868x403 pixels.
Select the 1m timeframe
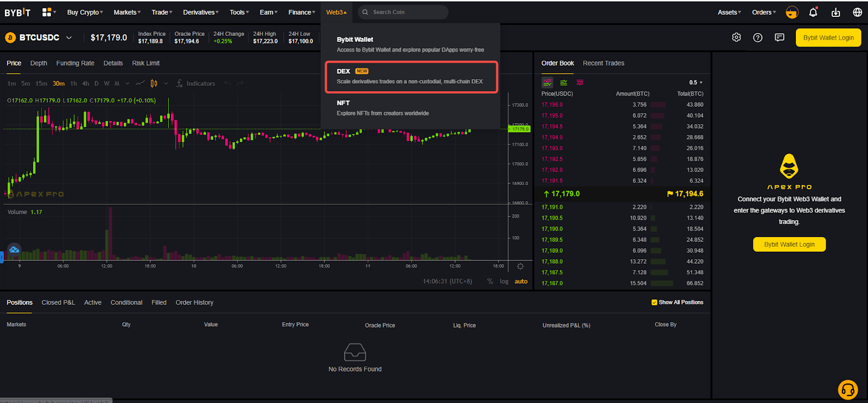(12, 84)
